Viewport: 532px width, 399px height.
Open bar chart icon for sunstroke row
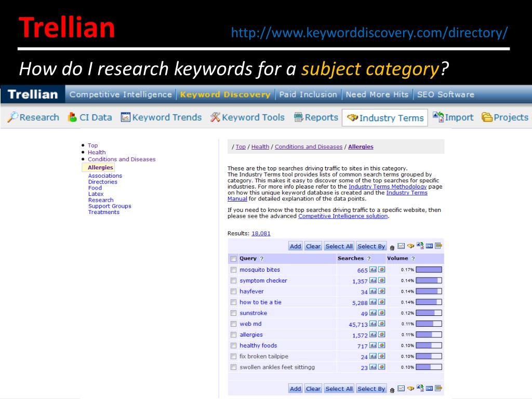point(373,313)
